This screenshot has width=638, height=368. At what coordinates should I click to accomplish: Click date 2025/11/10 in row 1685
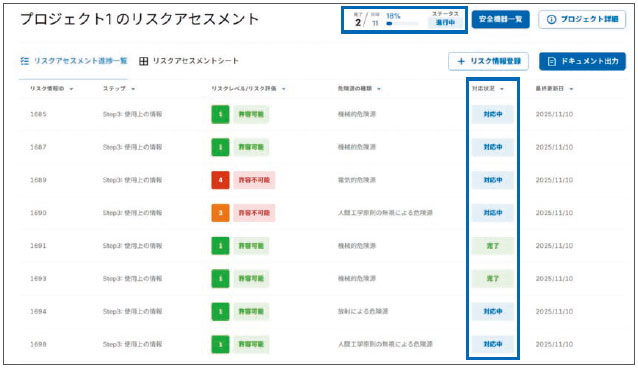tap(554, 114)
